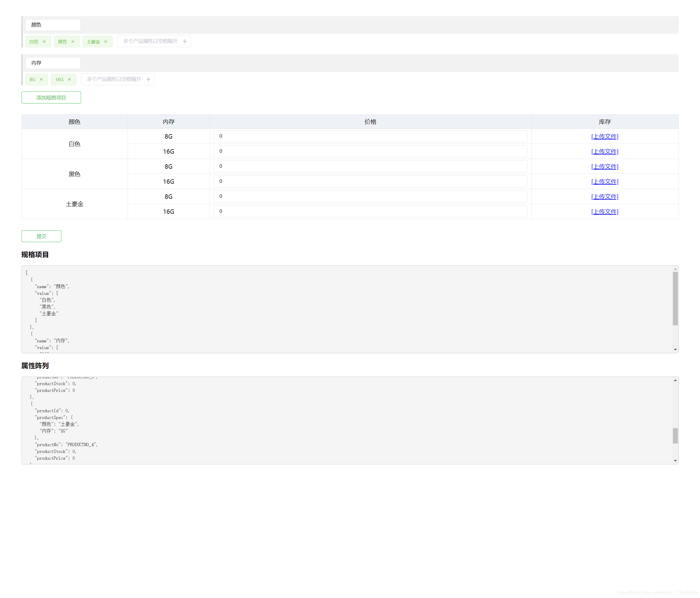
Task: Open 上传文件 link for 黑色 8G
Action: point(605,167)
